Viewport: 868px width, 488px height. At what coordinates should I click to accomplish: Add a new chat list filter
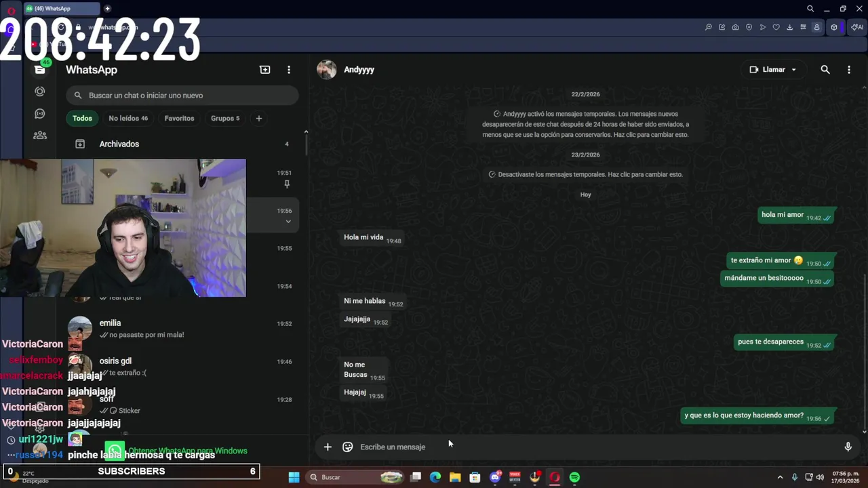258,118
